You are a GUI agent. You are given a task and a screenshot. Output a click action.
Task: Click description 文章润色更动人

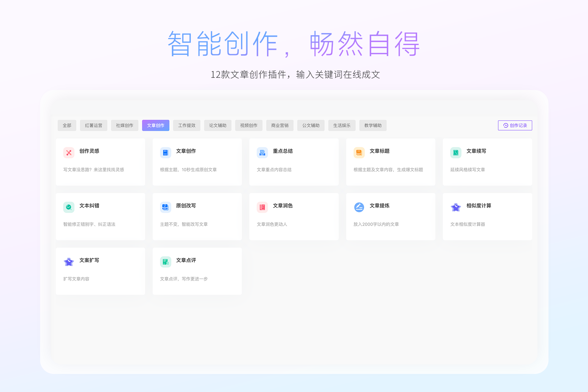272,224
